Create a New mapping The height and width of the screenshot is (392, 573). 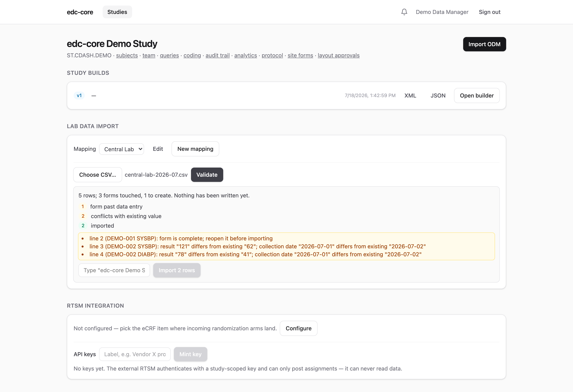[x=195, y=149]
